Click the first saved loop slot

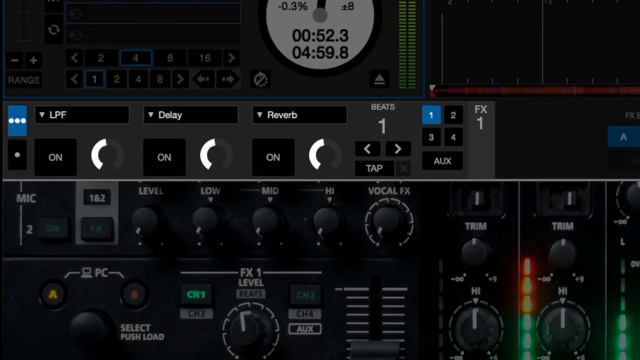coord(153,13)
